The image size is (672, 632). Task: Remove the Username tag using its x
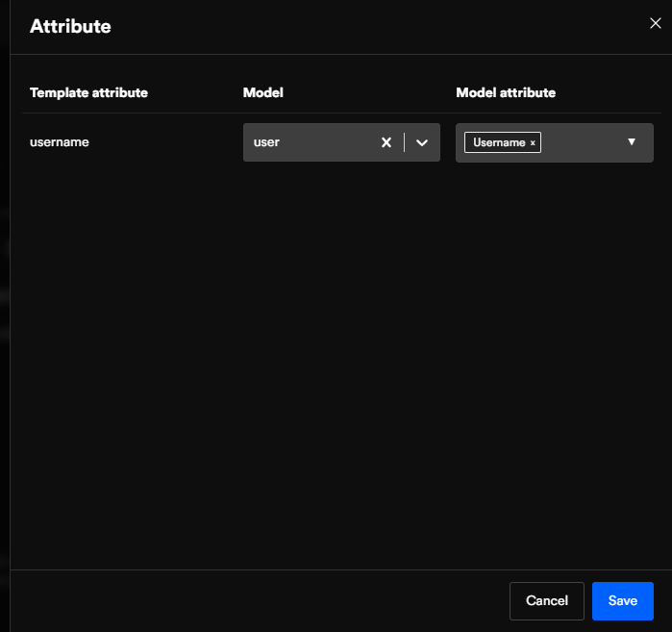point(533,143)
